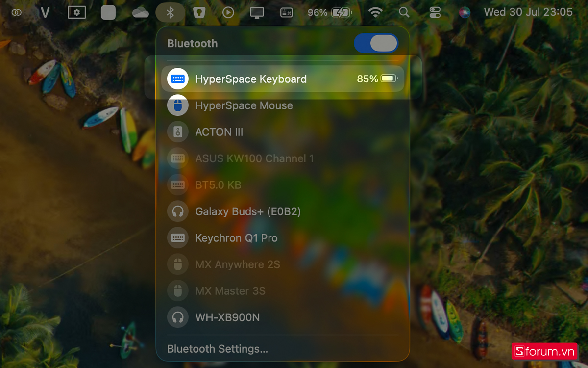
Task: Click the V app menu bar icon
Action: 45,12
